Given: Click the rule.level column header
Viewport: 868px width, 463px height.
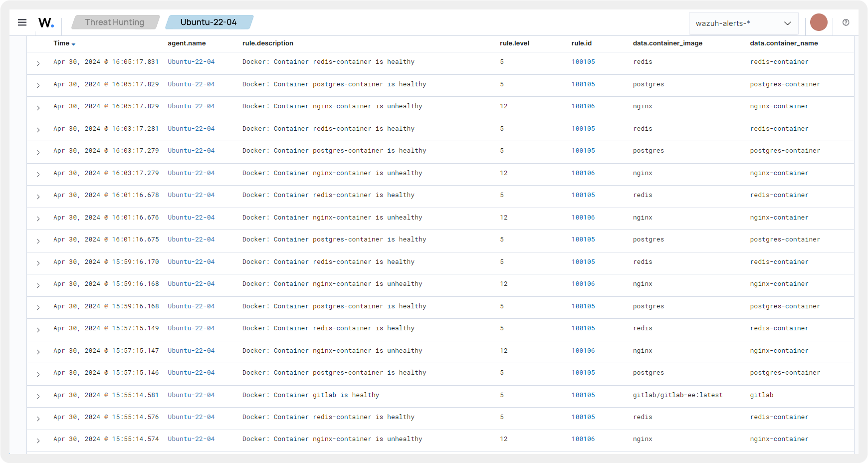Looking at the screenshot, I should tap(514, 43).
